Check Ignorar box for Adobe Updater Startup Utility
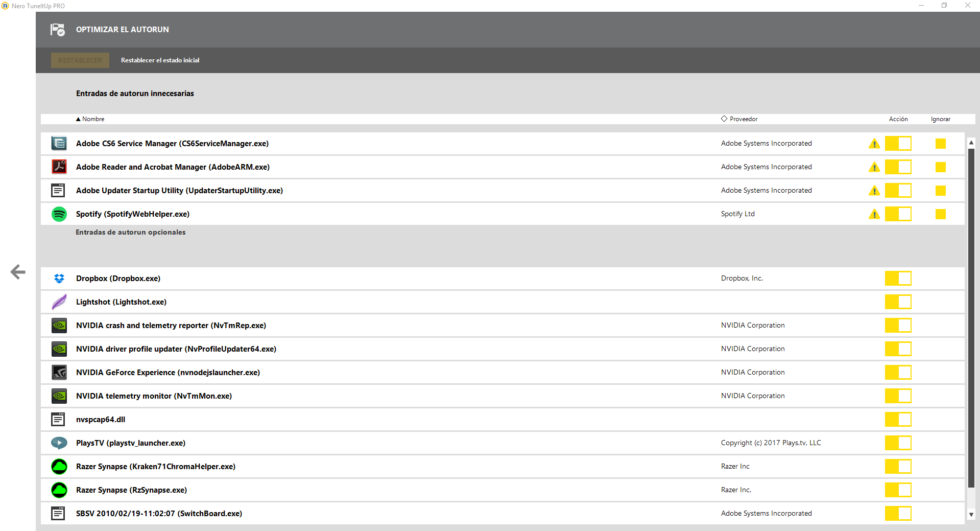Image resolution: width=980 pixels, height=531 pixels. [x=941, y=191]
